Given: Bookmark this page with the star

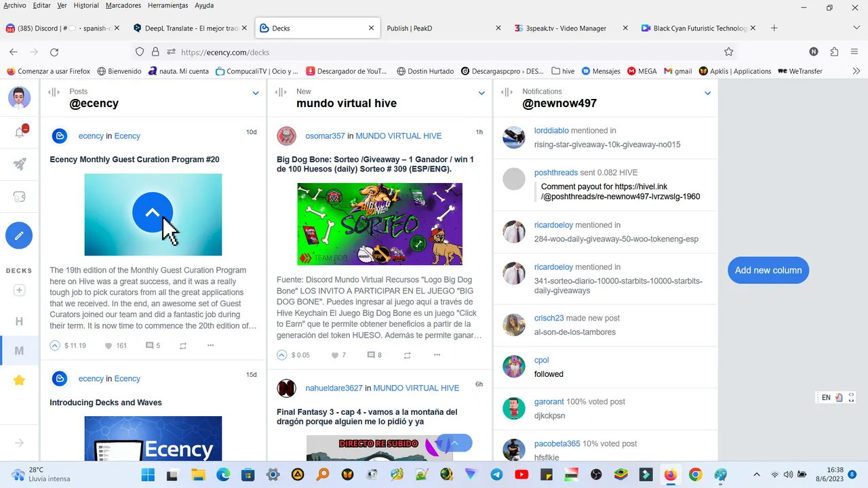Looking at the screenshot, I should pos(728,52).
